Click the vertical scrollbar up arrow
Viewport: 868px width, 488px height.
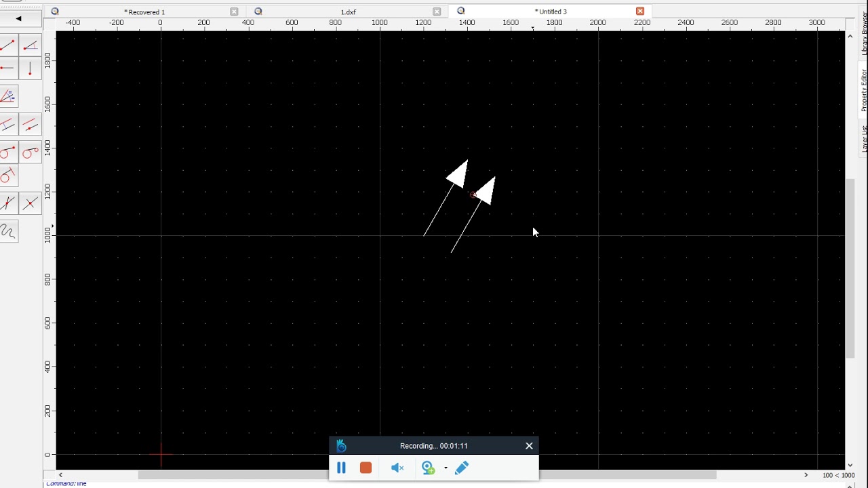point(850,36)
